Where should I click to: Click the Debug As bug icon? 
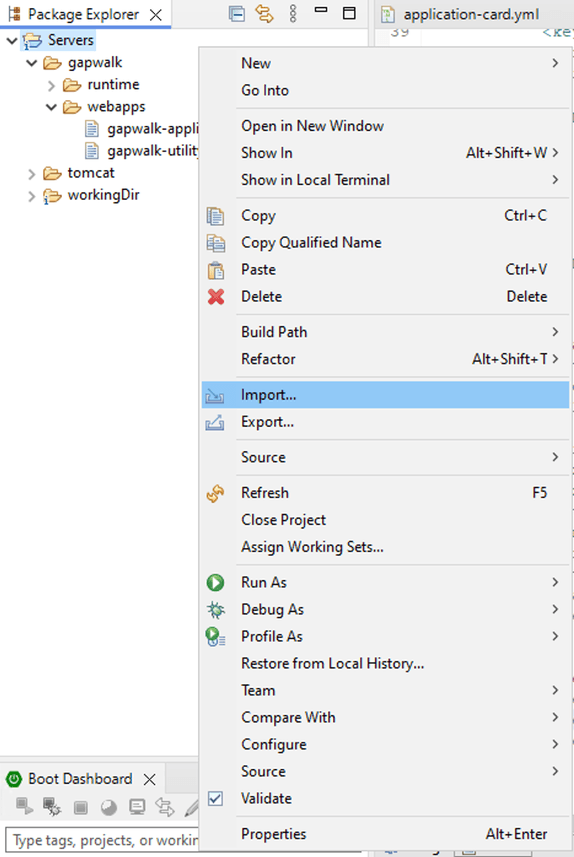[215, 610]
